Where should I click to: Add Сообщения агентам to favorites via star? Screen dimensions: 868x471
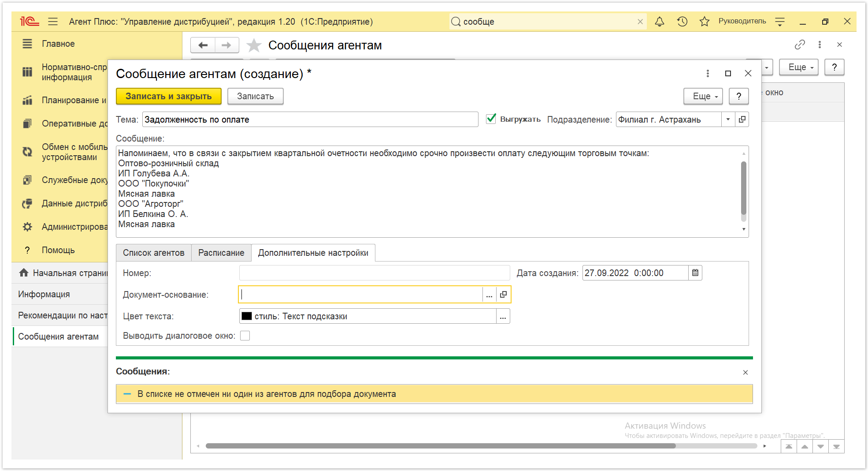click(x=254, y=45)
